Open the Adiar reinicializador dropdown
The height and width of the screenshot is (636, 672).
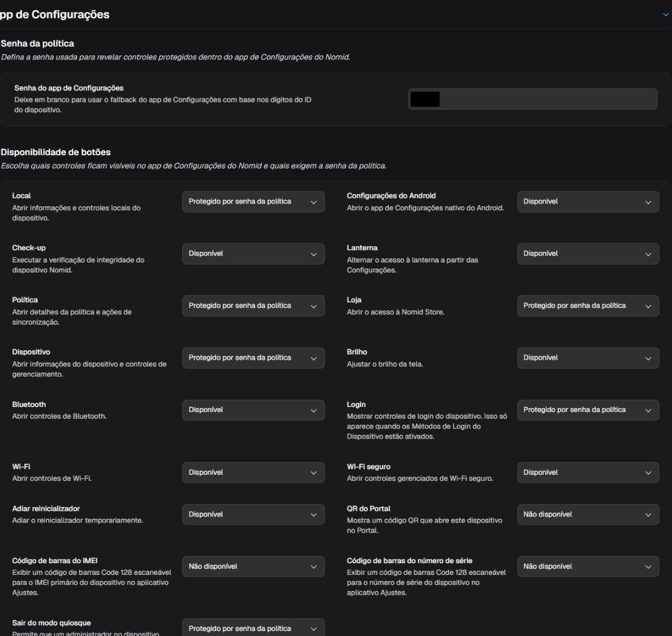[x=253, y=514]
